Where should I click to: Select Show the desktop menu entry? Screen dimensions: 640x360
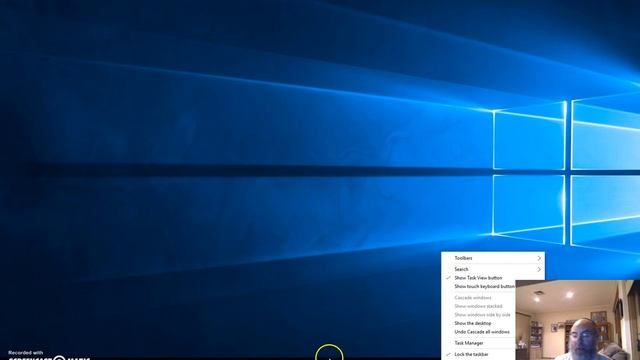pyautogui.click(x=479, y=323)
